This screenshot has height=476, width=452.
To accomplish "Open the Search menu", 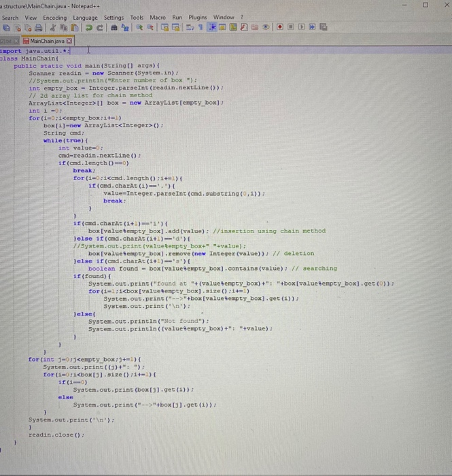I will point(10,18).
